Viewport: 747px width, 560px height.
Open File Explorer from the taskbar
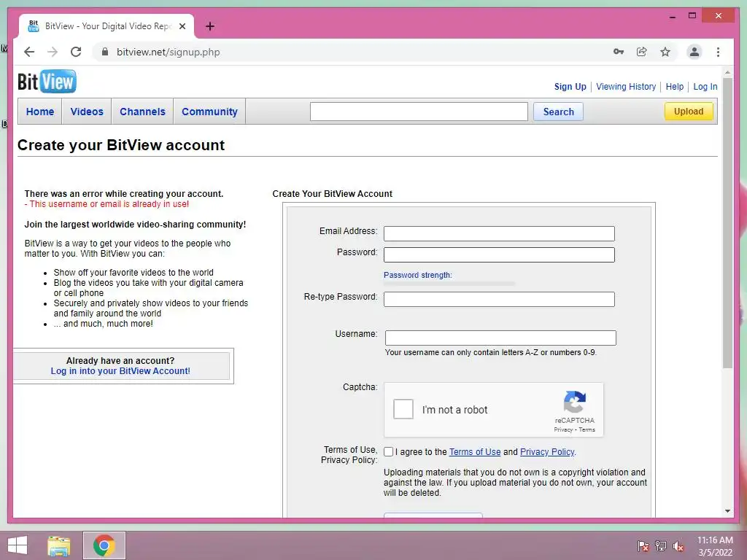(59, 545)
